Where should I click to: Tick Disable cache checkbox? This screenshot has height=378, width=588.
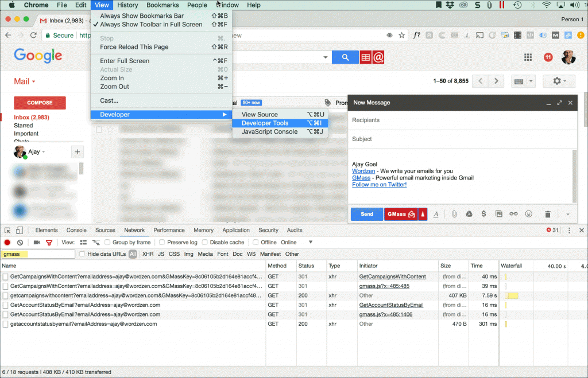205,243
